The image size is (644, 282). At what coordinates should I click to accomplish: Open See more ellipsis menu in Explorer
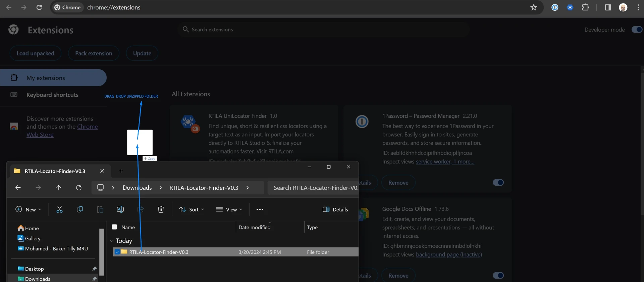[260, 209]
